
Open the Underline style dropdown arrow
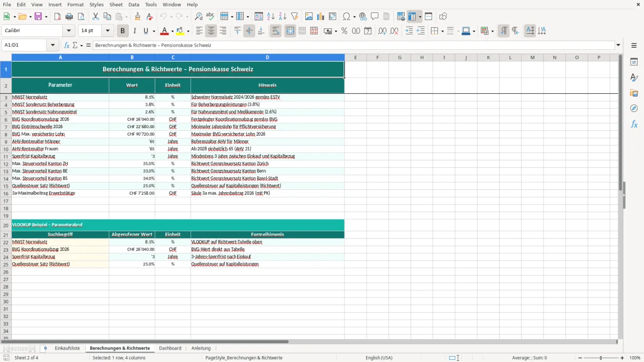coord(153,31)
